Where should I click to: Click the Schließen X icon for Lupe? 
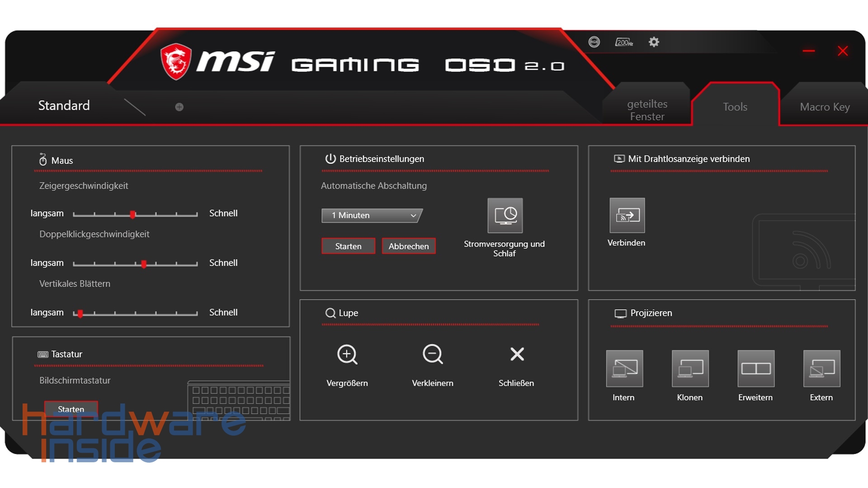(x=517, y=354)
